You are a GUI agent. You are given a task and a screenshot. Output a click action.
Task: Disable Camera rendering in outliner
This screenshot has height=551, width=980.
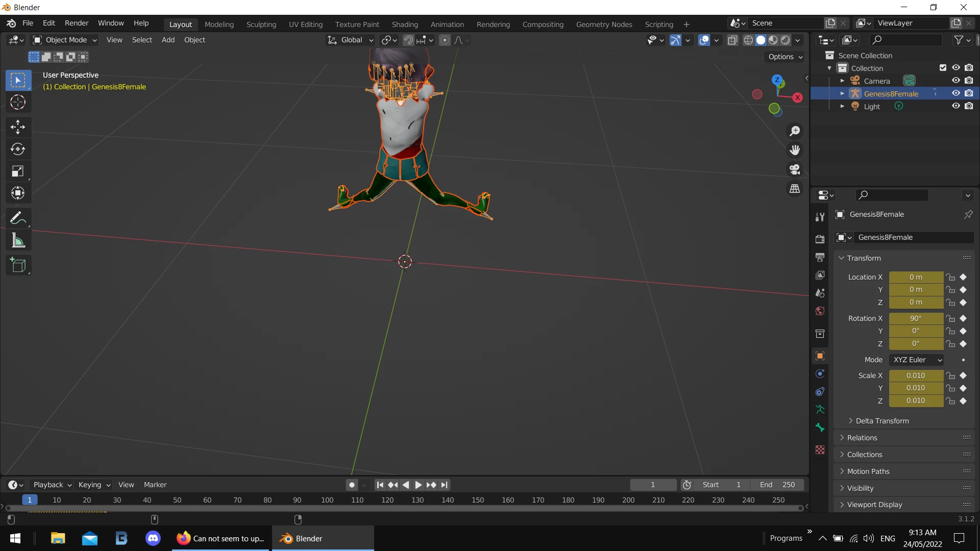pos(969,81)
